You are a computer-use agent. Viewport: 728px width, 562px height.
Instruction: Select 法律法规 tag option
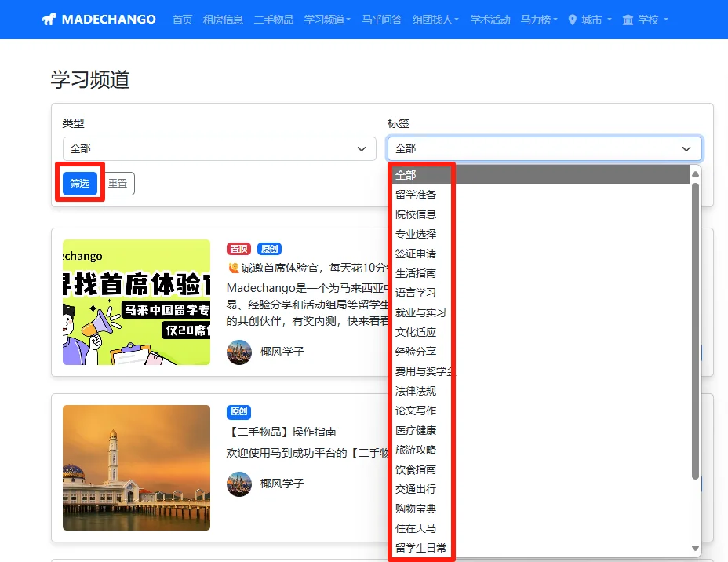(541, 391)
